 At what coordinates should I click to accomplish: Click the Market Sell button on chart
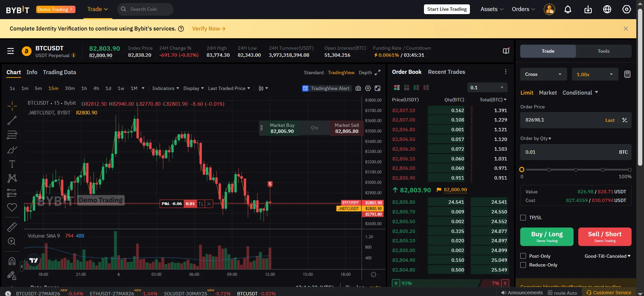[x=347, y=128]
